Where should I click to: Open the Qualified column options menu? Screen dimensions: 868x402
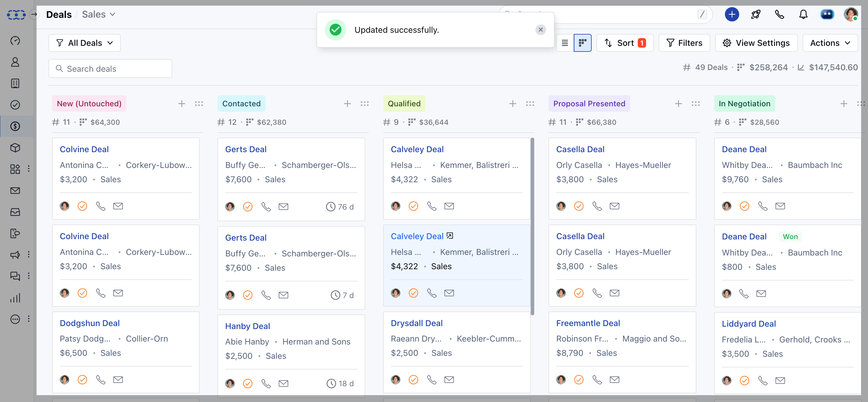pos(530,104)
